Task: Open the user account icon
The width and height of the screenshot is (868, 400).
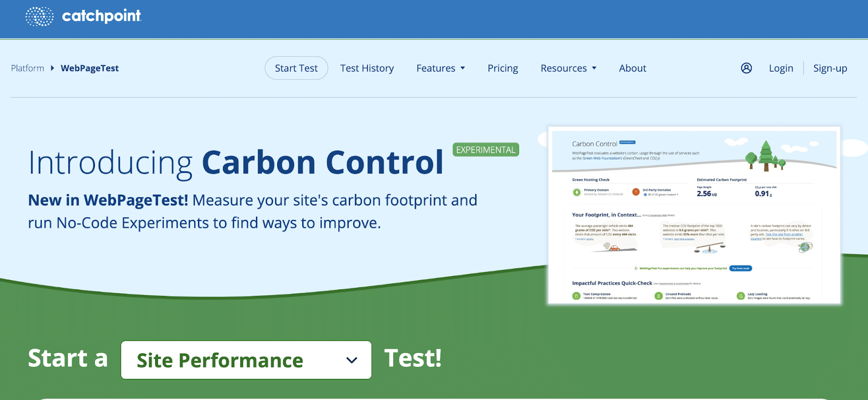Action: pos(746,68)
